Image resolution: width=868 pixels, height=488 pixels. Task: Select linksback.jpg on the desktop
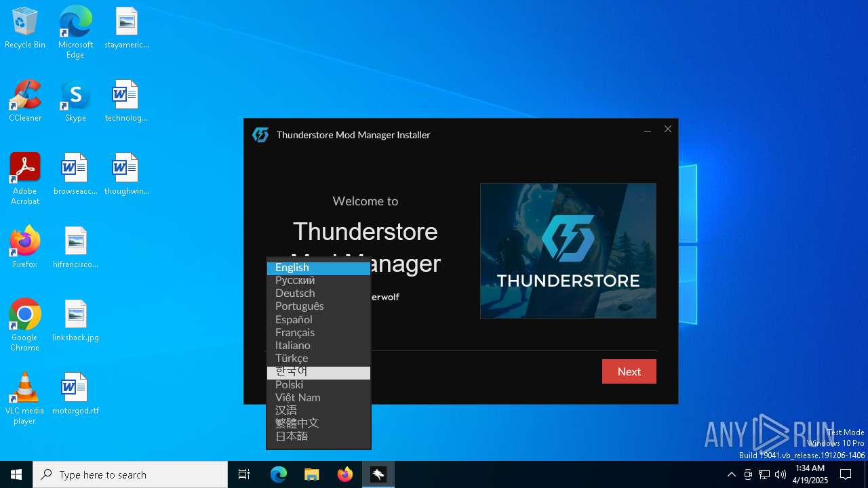[75, 321]
